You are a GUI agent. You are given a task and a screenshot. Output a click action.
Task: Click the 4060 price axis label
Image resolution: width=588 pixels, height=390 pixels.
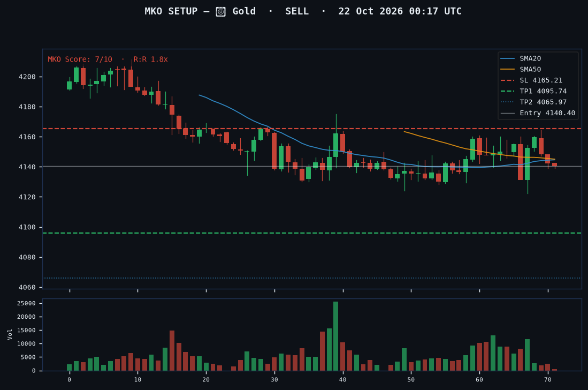27,288
